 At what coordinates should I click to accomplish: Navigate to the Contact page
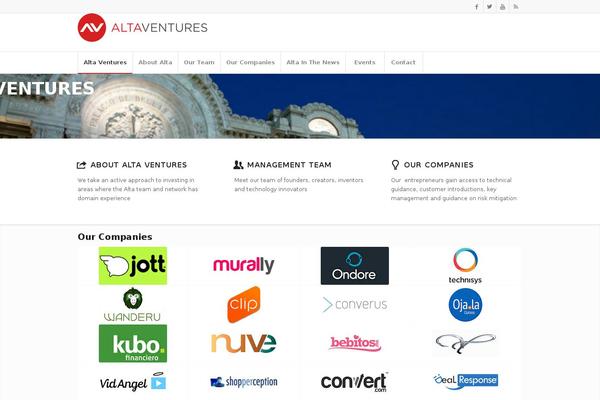pyautogui.click(x=403, y=62)
